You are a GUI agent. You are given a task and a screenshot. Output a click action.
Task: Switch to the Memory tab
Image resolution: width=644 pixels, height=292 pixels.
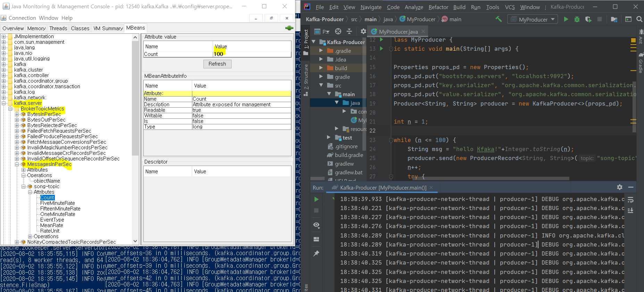point(36,28)
